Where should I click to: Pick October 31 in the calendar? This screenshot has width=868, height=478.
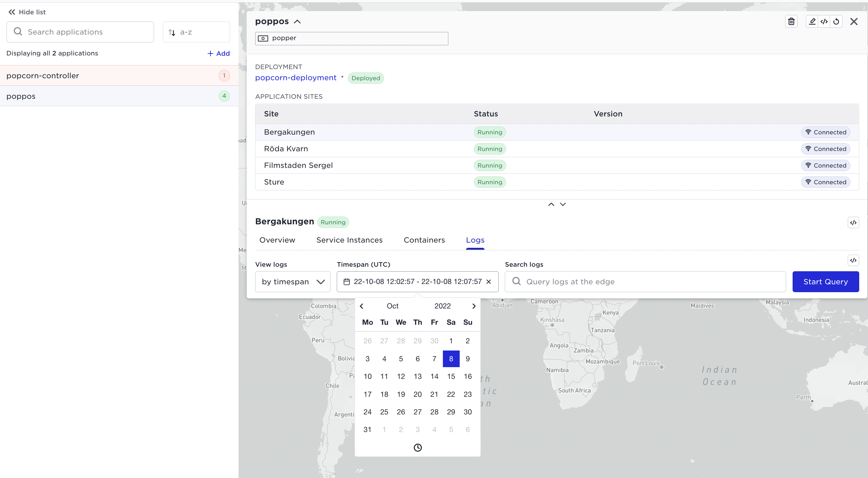point(367,429)
